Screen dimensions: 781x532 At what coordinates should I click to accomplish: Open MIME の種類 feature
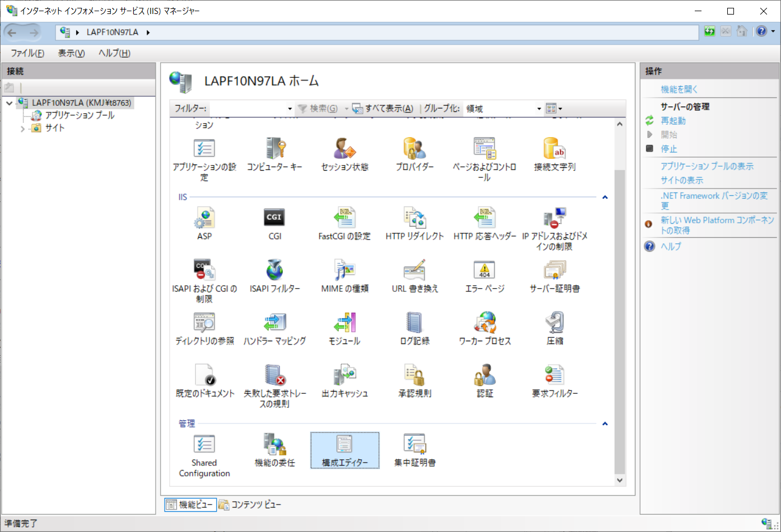[344, 276]
